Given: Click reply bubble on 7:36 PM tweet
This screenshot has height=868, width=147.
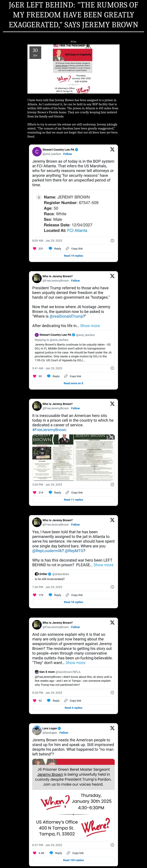Looking at the screenshot, I should [50, 595].
